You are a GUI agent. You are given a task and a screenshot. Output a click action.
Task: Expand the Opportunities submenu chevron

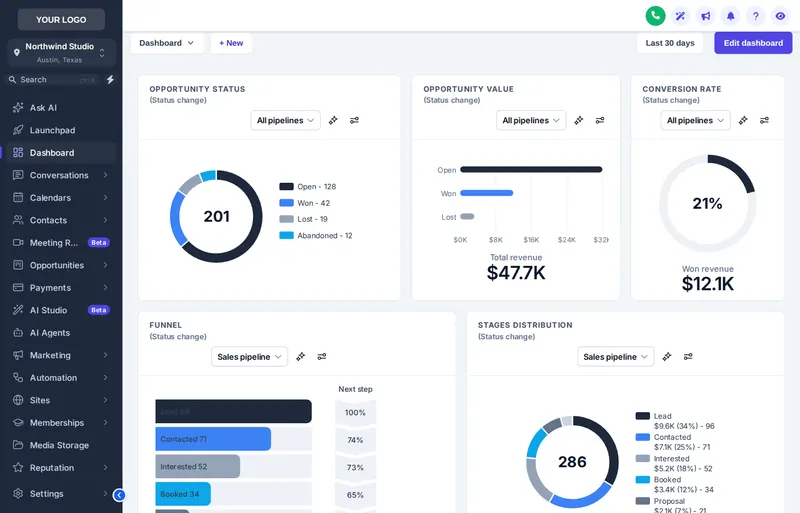point(105,265)
